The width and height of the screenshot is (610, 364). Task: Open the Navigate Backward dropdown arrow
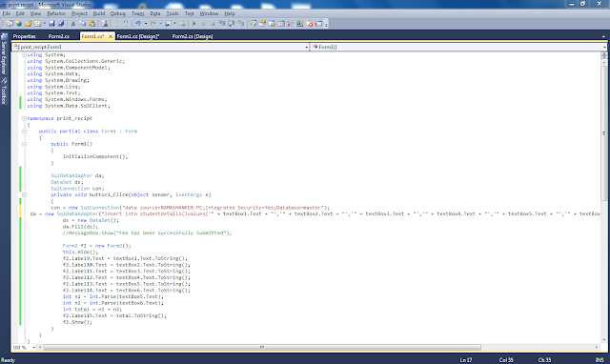click(175, 23)
